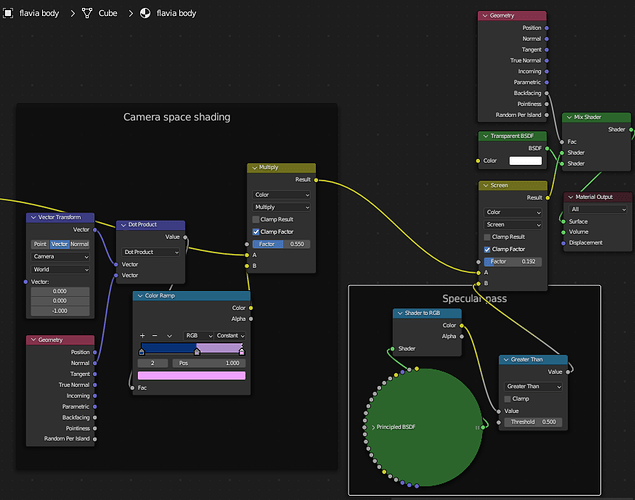This screenshot has width=635, height=500.
Task: Open Color Ramp Constant interpolation dropdown
Action: click(230, 336)
